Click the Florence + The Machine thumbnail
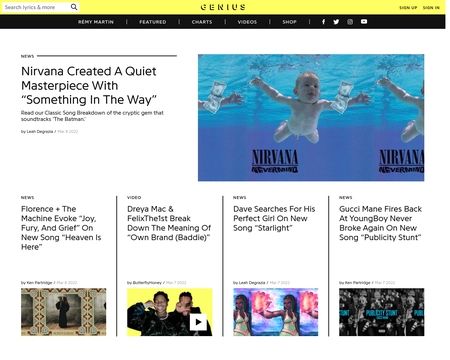Viewport: 450px width, 360px height. pos(64,312)
